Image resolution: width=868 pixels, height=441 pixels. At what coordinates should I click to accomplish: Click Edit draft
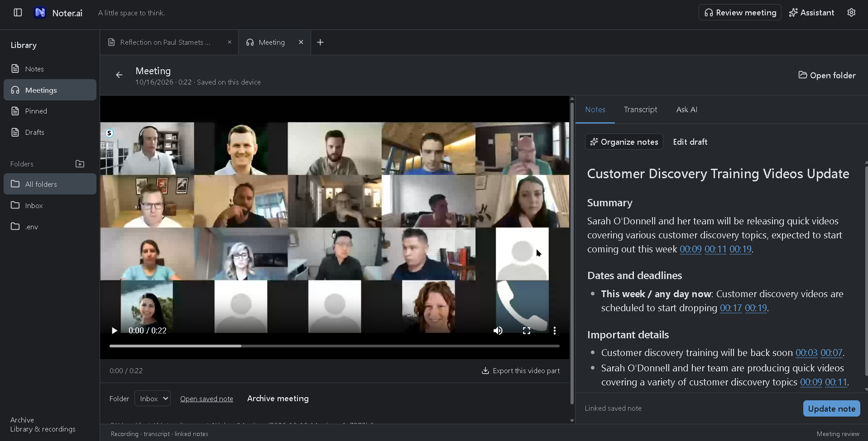coord(690,142)
